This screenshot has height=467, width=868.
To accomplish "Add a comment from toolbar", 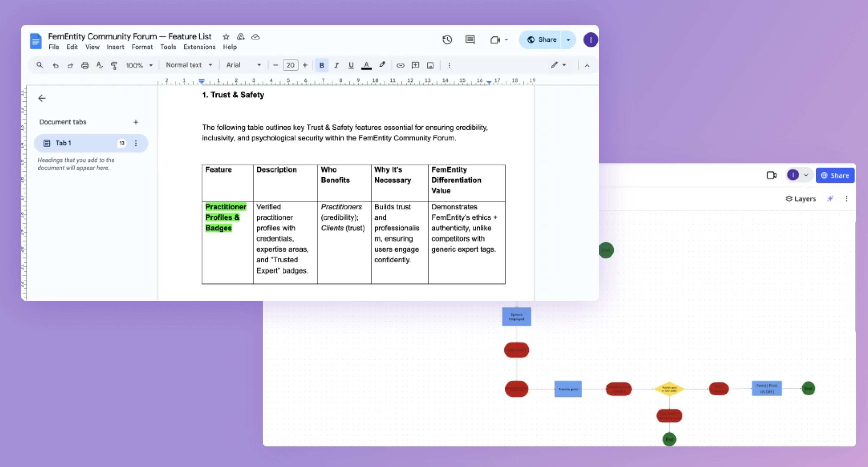I will 415,65.
